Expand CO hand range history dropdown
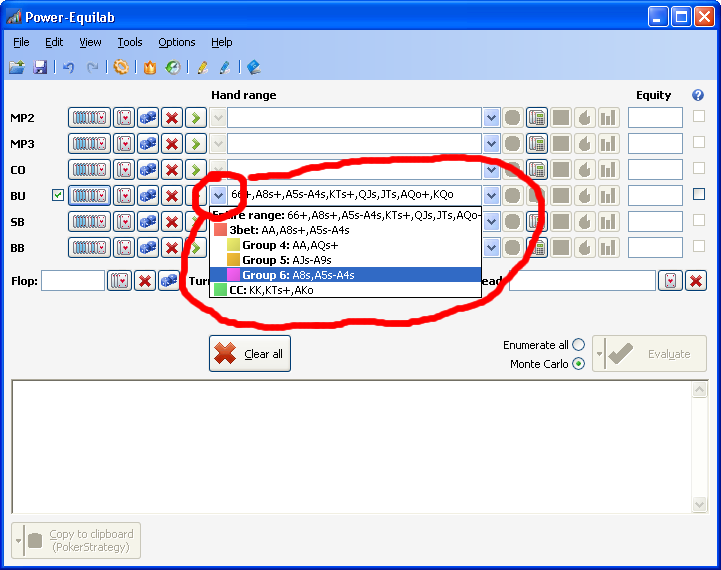 pyautogui.click(x=491, y=170)
